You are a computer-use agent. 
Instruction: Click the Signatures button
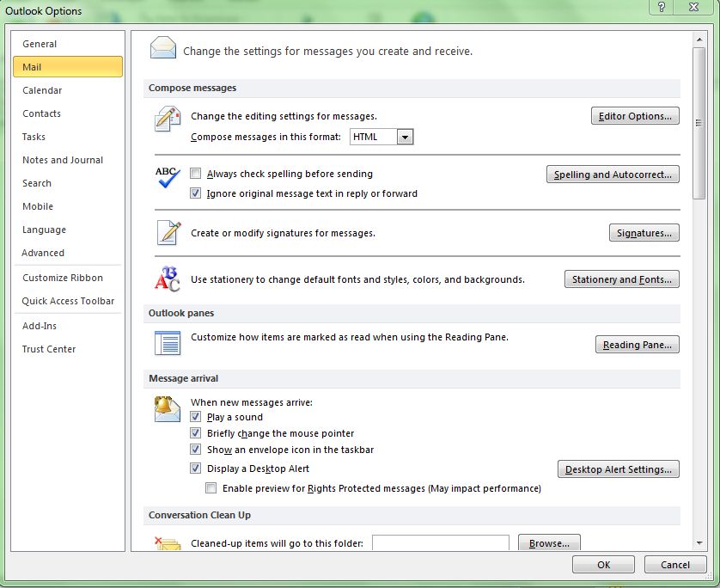644,232
